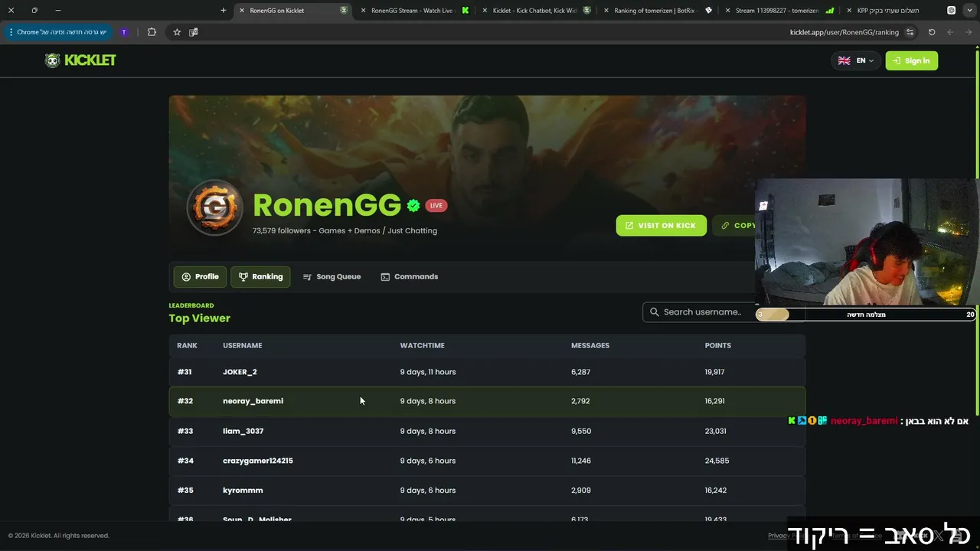This screenshot has height=551, width=980.
Task: Open the EN language dropdown
Action: 855,60
